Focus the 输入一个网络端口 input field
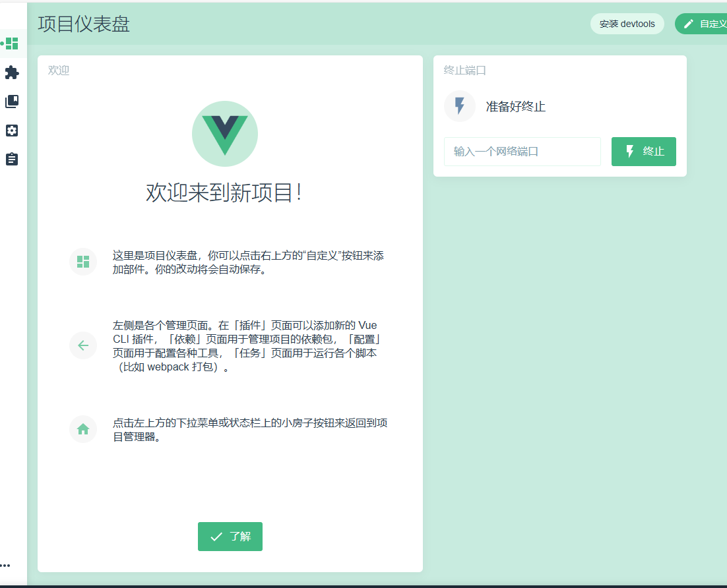The image size is (727, 588). (522, 152)
